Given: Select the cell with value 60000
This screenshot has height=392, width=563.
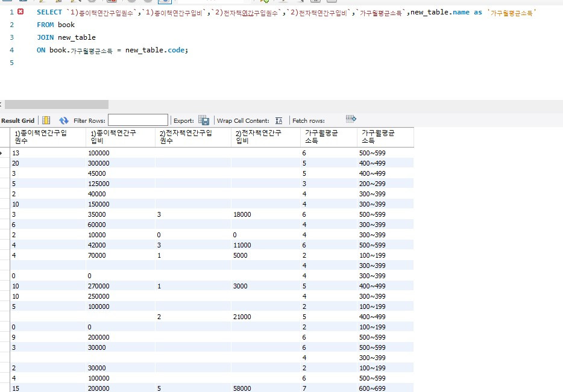Looking at the screenshot, I should [x=121, y=225].
